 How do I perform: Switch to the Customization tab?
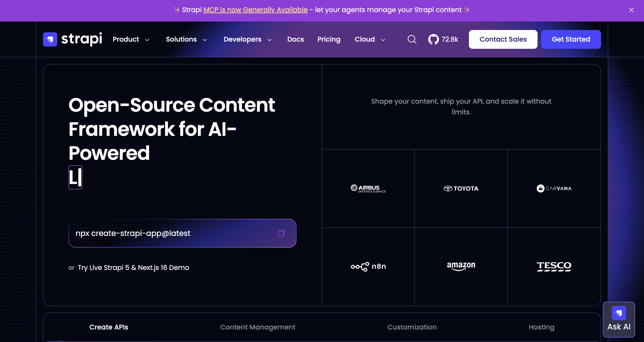coord(412,327)
